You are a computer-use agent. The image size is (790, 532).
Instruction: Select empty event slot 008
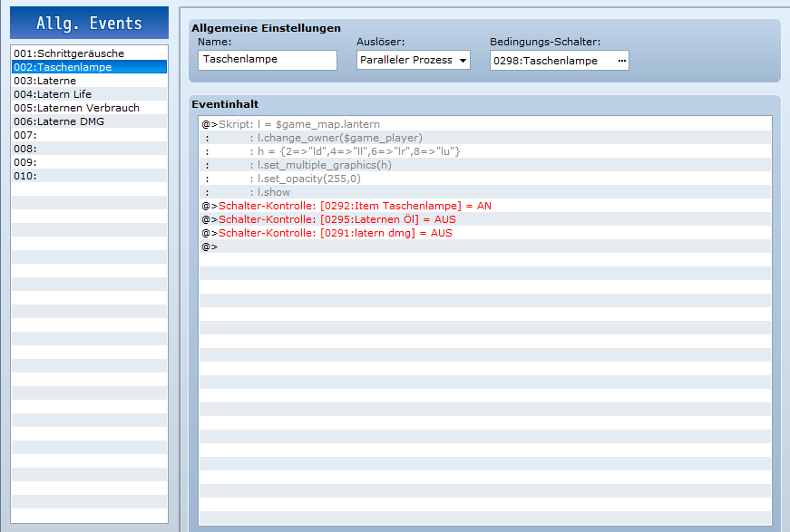click(x=89, y=149)
